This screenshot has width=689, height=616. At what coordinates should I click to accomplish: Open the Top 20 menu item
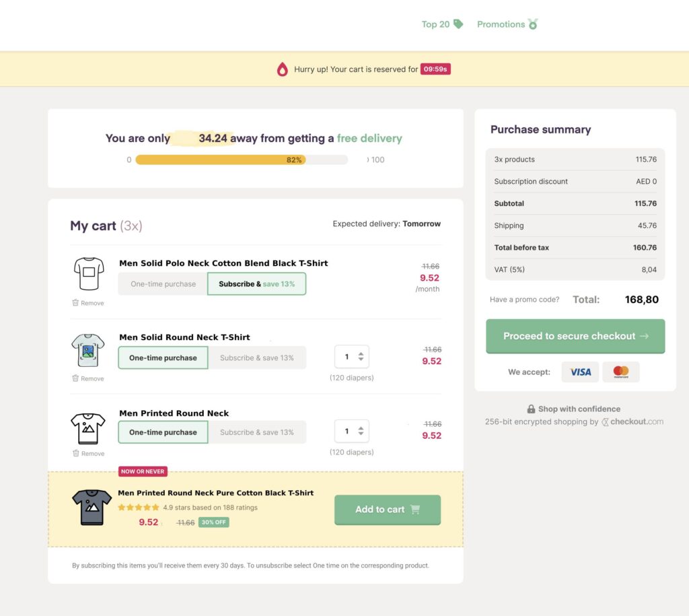click(435, 24)
